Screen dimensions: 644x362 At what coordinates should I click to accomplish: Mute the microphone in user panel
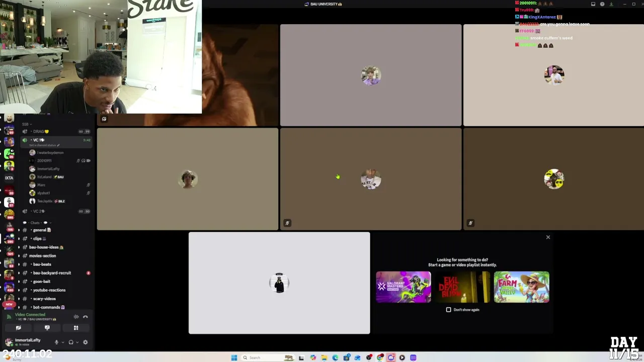56,342
